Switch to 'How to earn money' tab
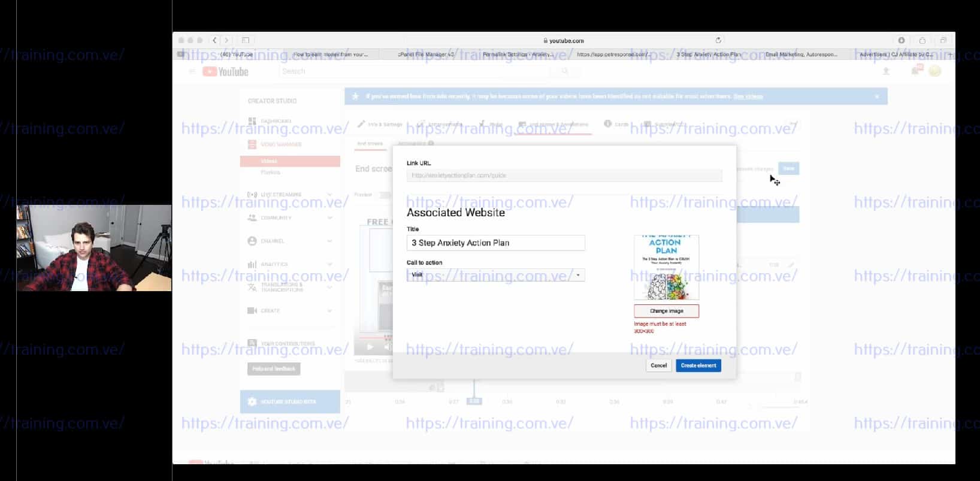 (331, 54)
